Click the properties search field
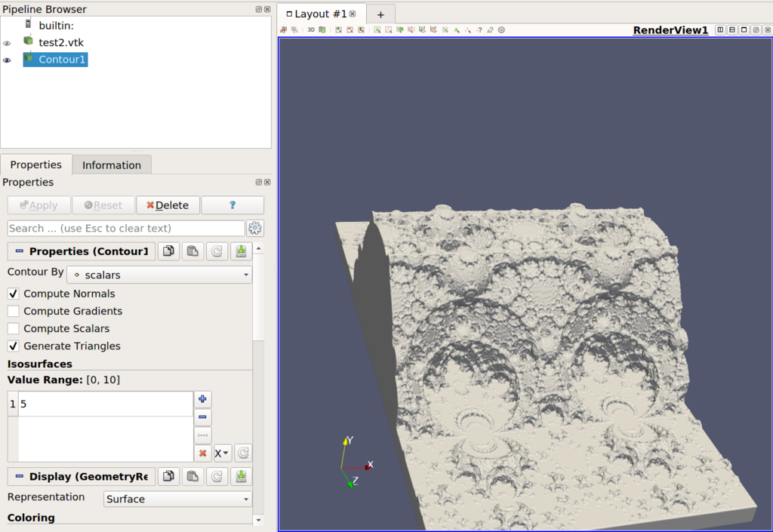 pos(126,228)
